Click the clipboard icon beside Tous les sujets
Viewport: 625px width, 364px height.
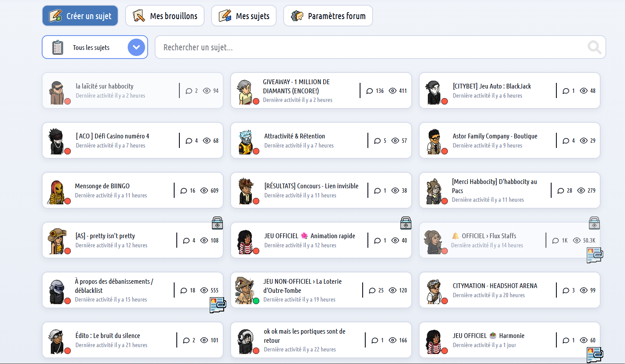57,47
